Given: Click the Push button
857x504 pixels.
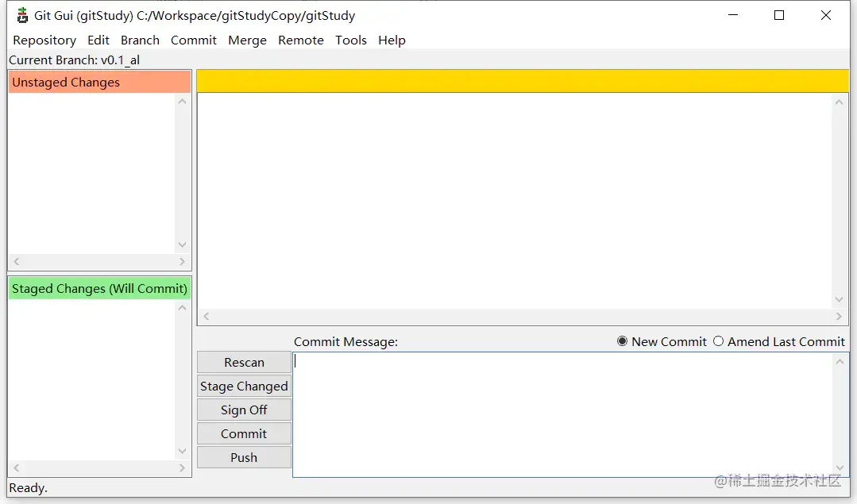Looking at the screenshot, I should 244,458.
